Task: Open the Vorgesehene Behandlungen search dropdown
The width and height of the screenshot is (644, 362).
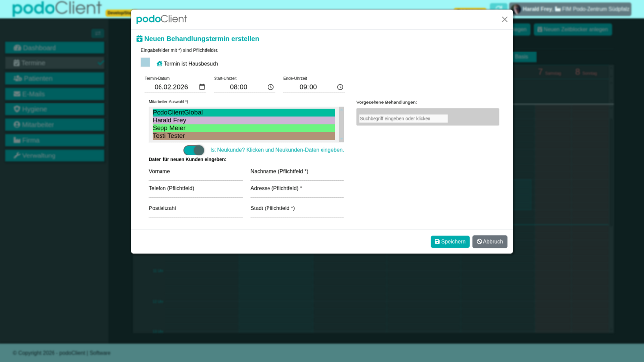Action: click(403, 119)
